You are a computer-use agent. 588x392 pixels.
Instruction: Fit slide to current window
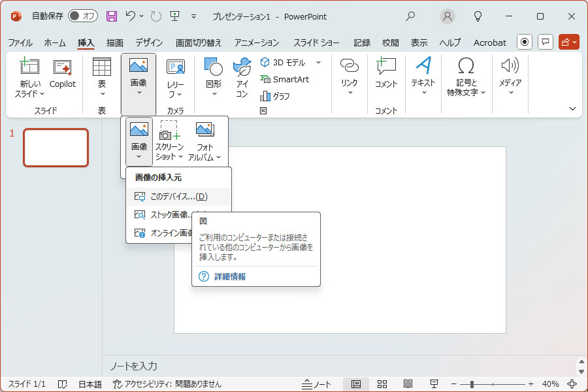coord(572,384)
